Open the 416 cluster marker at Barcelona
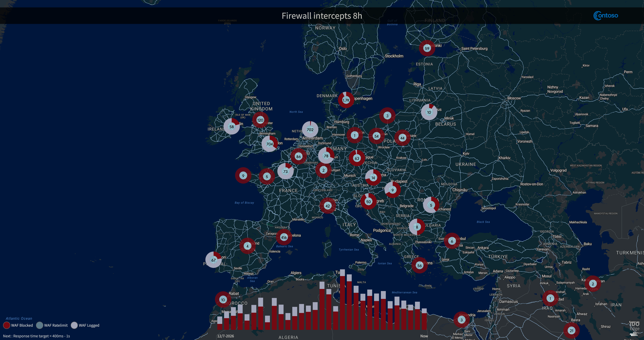 click(x=284, y=237)
